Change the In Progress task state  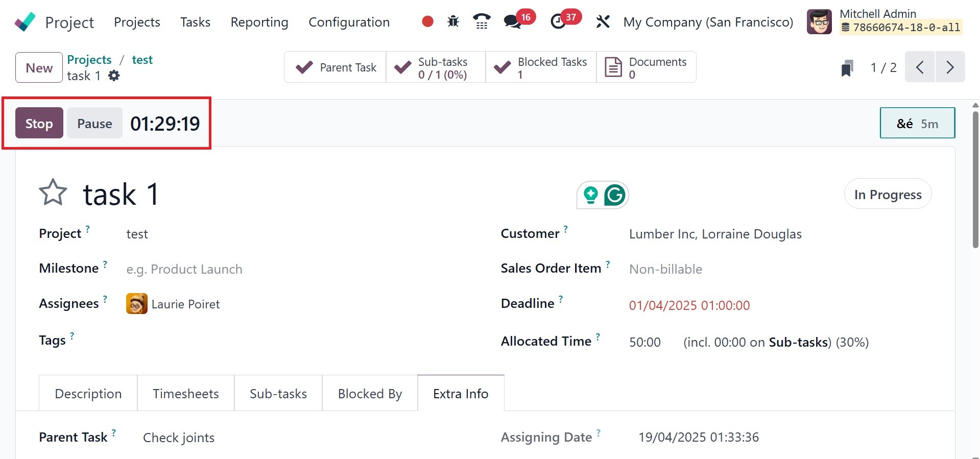888,195
